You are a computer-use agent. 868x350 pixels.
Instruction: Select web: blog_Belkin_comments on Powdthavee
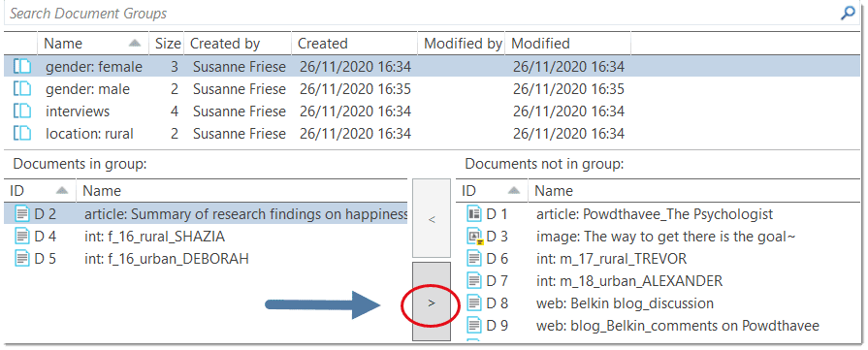[x=677, y=326]
